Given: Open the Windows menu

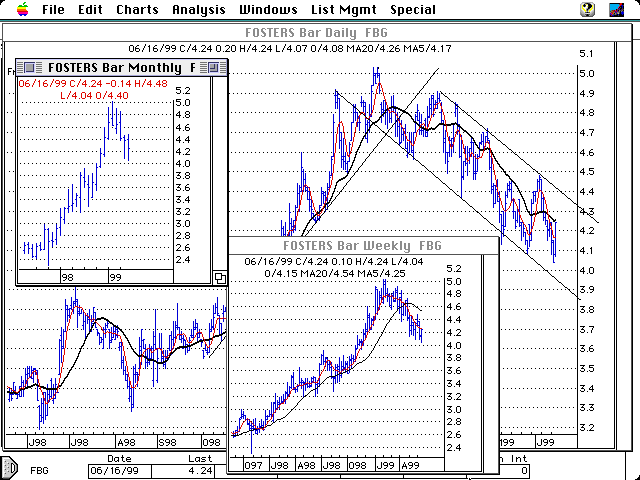Looking at the screenshot, I should point(268,9).
